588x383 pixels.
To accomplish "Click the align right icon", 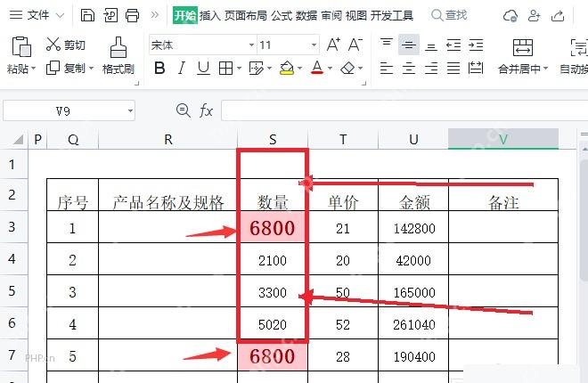I will pos(431,69).
